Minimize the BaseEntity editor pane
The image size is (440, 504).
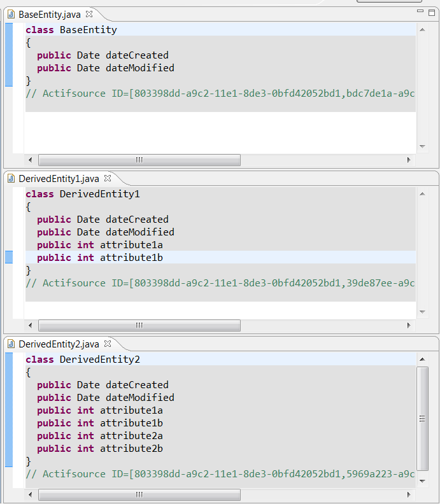(420, 11)
